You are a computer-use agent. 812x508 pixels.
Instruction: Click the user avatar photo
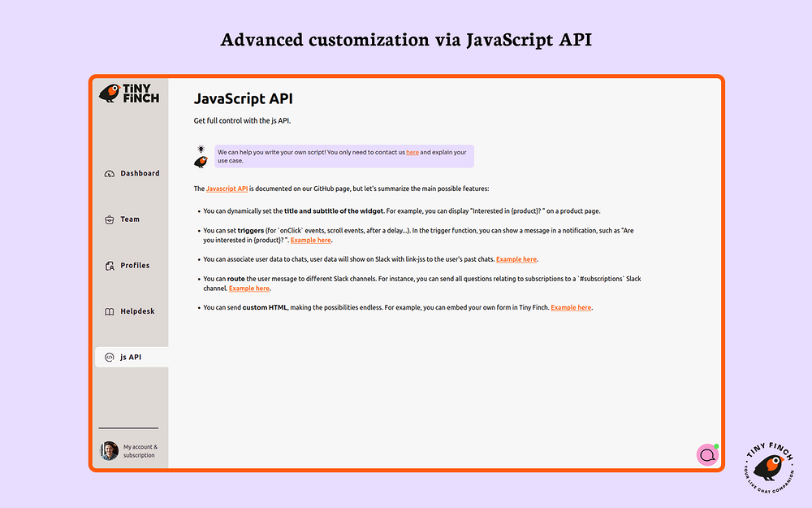point(110,451)
